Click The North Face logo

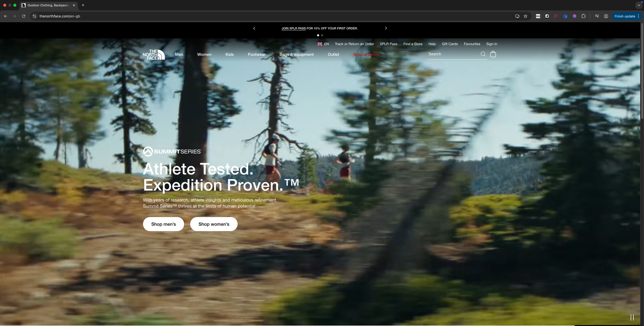coord(154,54)
